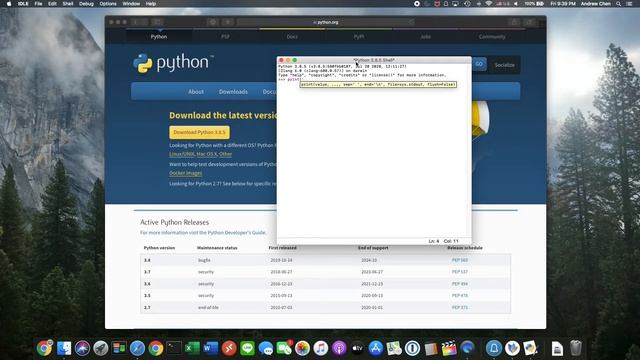Open Python Developer's Guide link
This screenshot has height=360, width=640.
coord(237,233)
